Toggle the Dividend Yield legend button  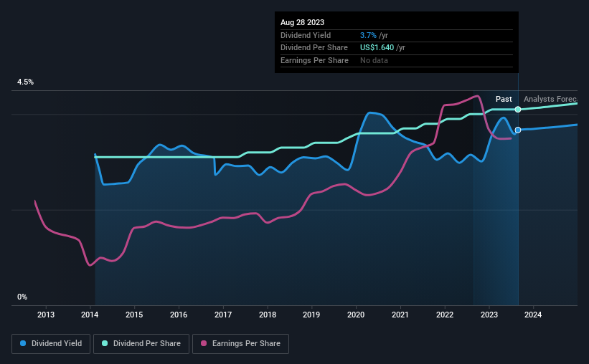pos(51,344)
